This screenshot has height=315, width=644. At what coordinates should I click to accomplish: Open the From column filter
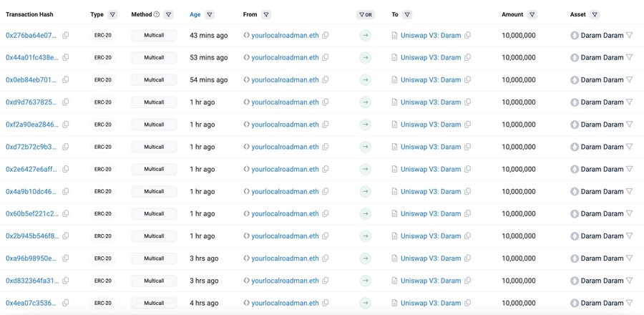coord(265,14)
